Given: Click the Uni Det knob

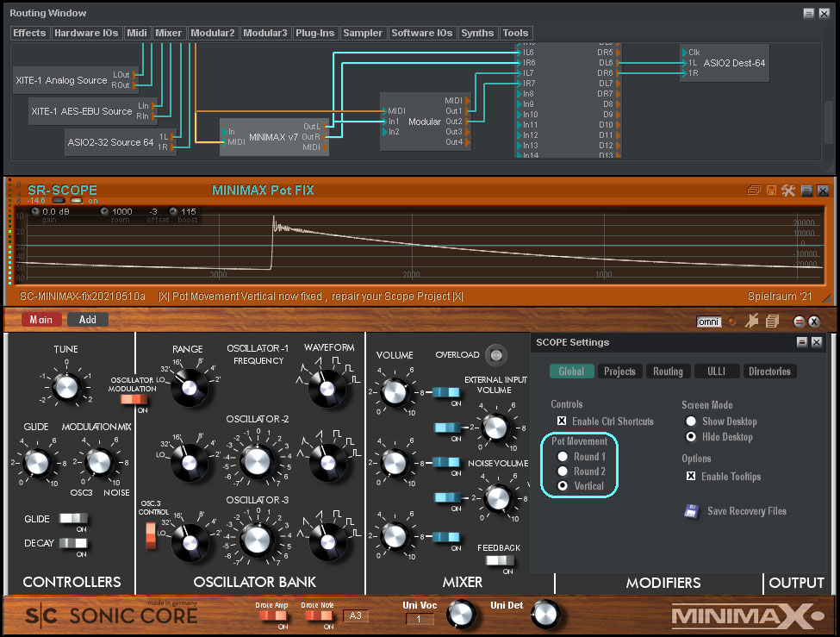Looking at the screenshot, I should [x=544, y=614].
